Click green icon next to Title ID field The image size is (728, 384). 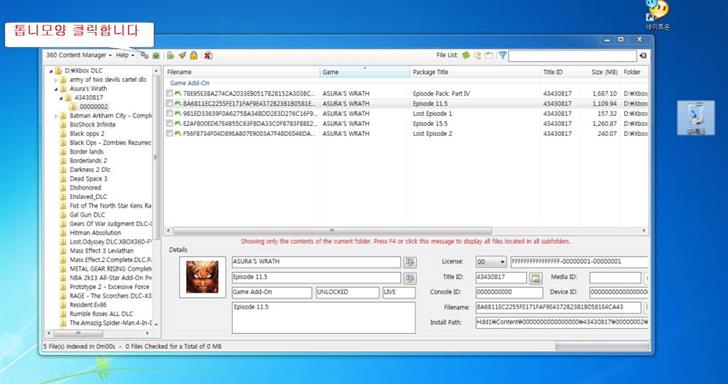click(536, 278)
